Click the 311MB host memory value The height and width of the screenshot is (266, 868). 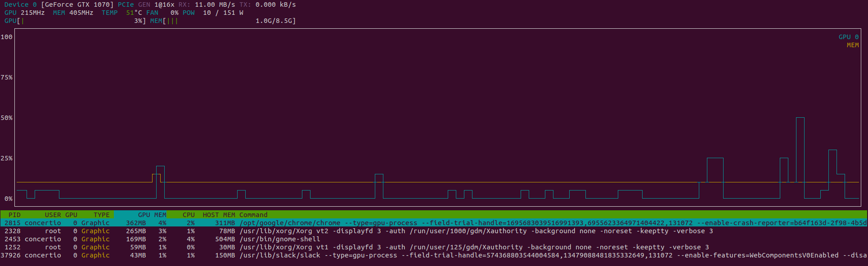pyautogui.click(x=225, y=223)
